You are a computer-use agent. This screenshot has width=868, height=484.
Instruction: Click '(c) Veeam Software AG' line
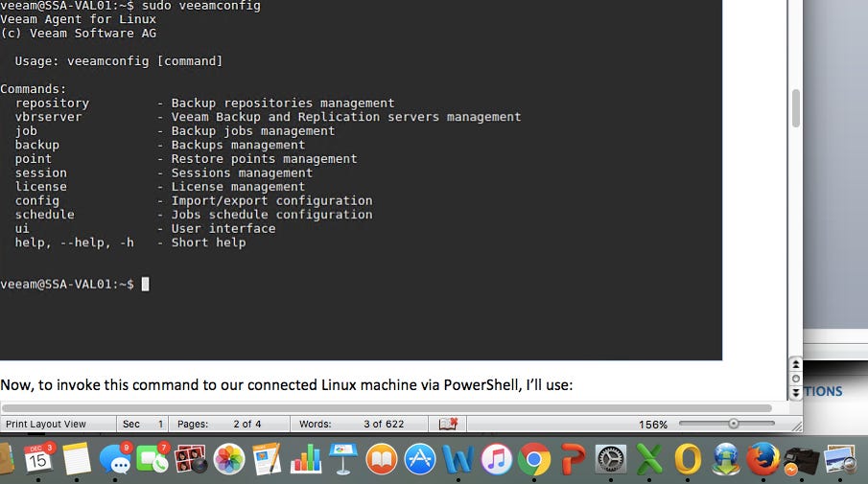click(78, 34)
